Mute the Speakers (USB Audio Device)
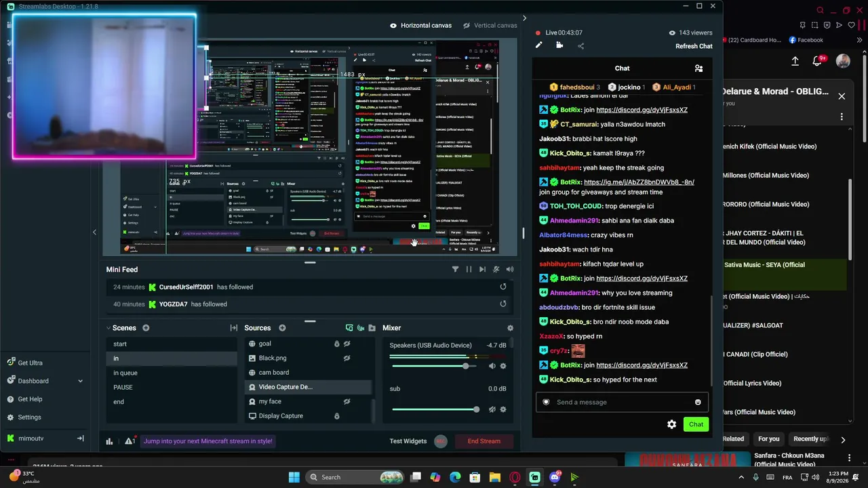 (492, 366)
